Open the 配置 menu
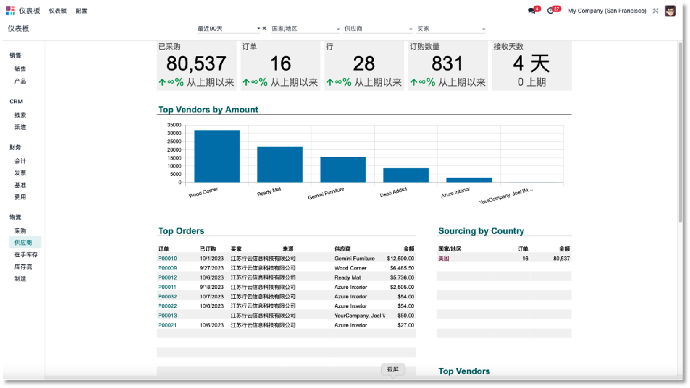 tap(81, 11)
